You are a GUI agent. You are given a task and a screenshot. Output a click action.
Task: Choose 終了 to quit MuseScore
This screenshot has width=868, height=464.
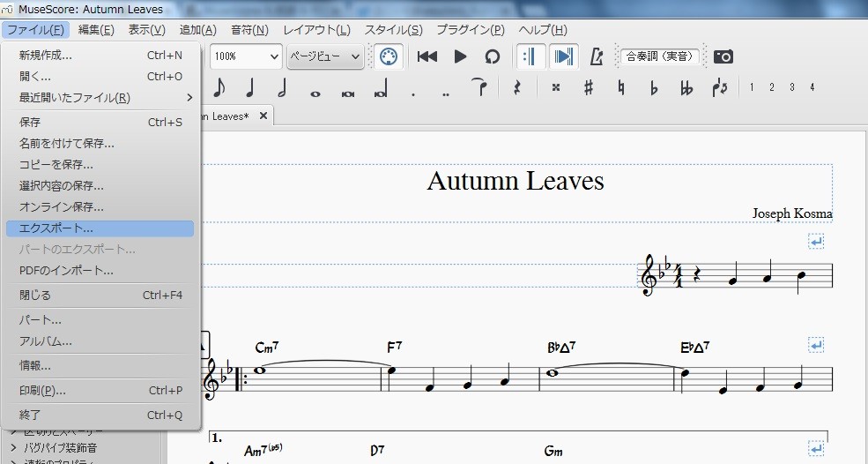tap(100, 415)
